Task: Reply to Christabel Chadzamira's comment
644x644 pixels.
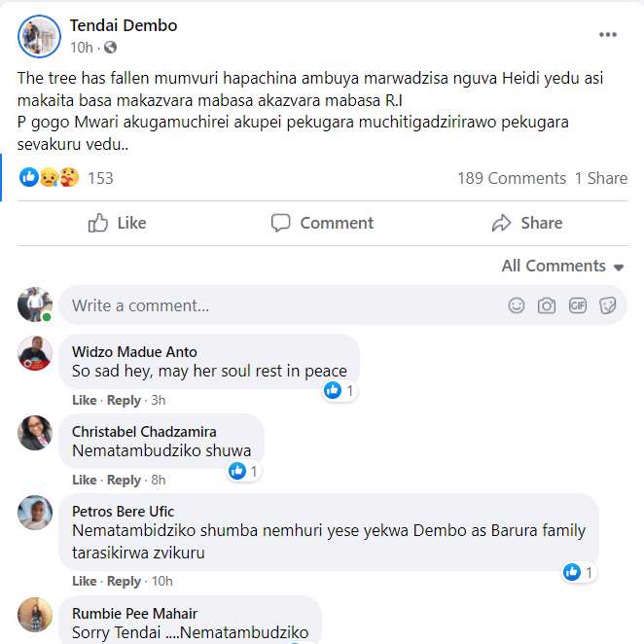Action: tap(124, 480)
